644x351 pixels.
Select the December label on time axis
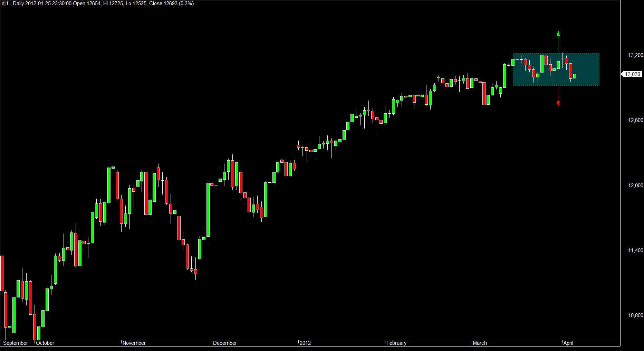225,343
